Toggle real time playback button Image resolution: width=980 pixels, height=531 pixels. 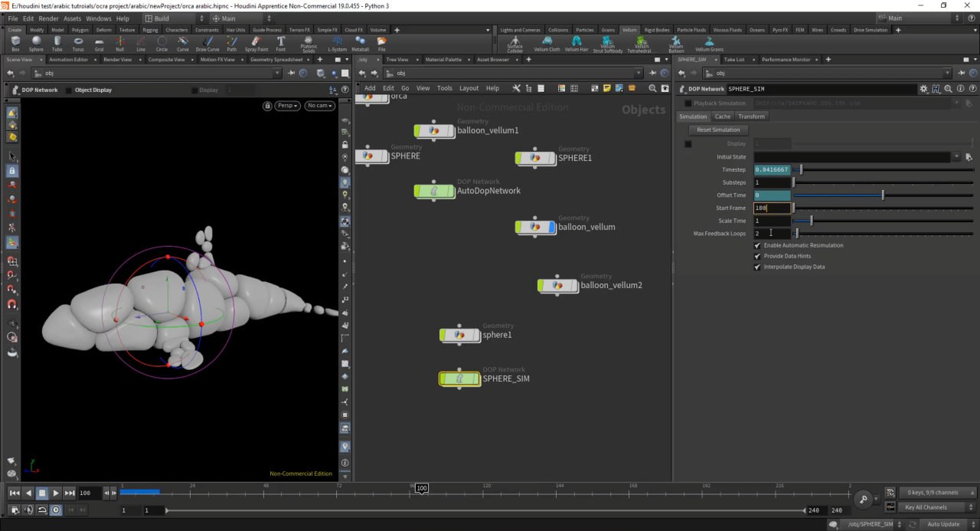tap(56, 510)
